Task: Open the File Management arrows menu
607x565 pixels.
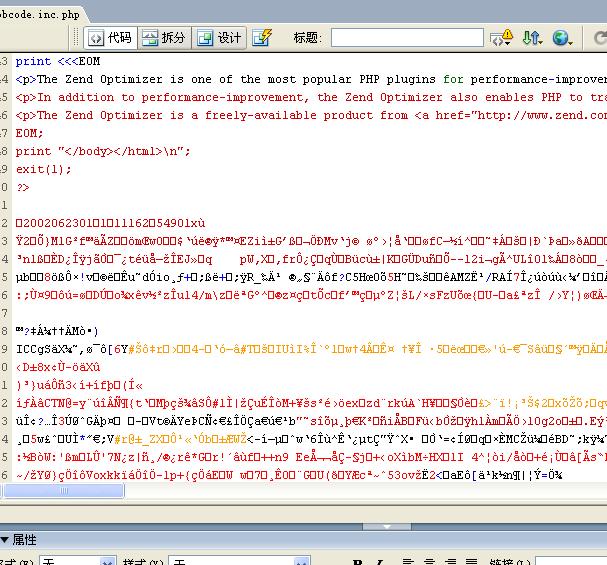Action: point(532,38)
